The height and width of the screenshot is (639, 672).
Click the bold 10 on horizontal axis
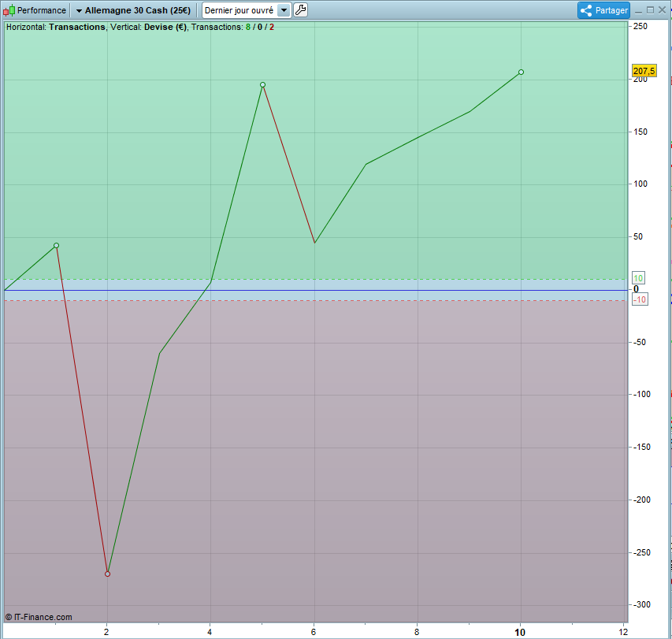click(520, 632)
